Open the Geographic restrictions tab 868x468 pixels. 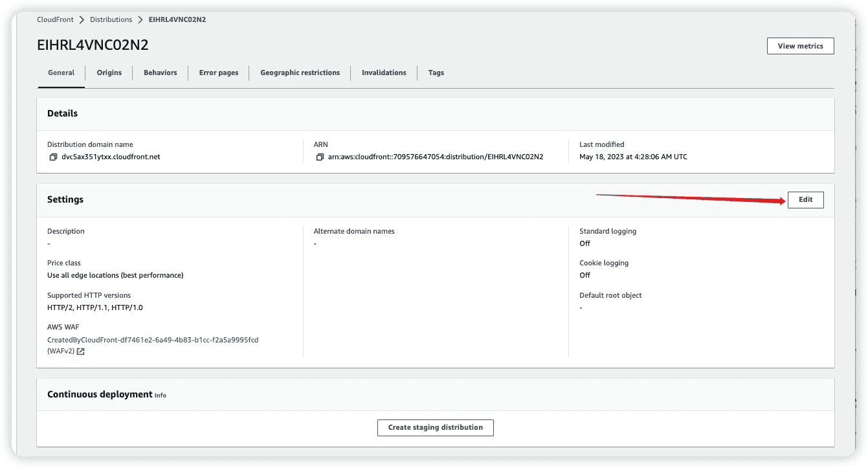pos(300,72)
